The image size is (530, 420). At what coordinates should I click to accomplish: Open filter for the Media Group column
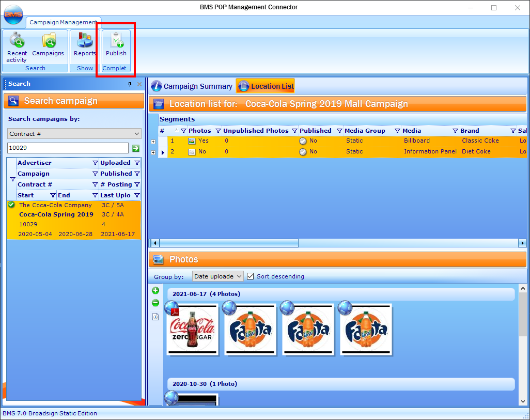pyautogui.click(x=398, y=131)
